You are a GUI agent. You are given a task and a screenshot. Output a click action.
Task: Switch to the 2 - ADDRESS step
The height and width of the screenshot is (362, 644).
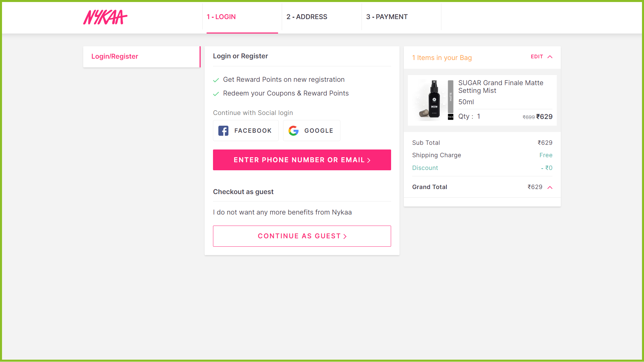pyautogui.click(x=306, y=16)
